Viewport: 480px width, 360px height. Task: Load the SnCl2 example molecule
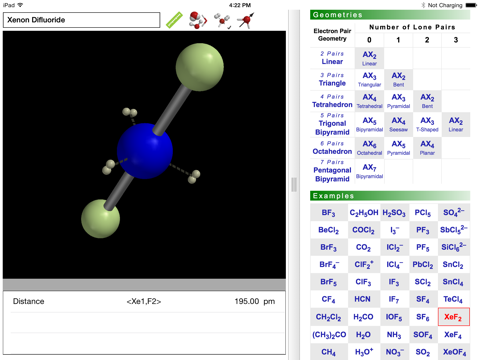[453, 265]
